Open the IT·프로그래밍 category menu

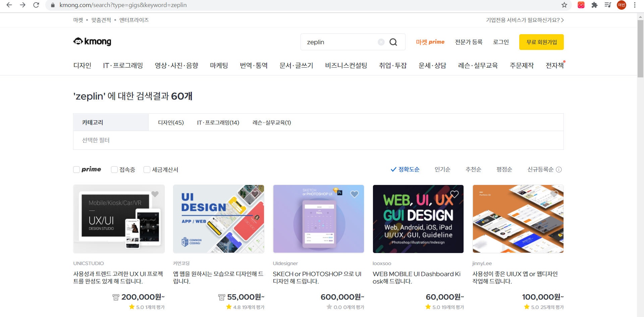click(123, 65)
